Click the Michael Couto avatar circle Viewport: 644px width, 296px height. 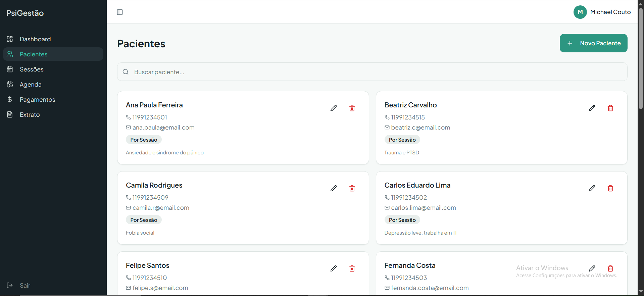[580, 12]
